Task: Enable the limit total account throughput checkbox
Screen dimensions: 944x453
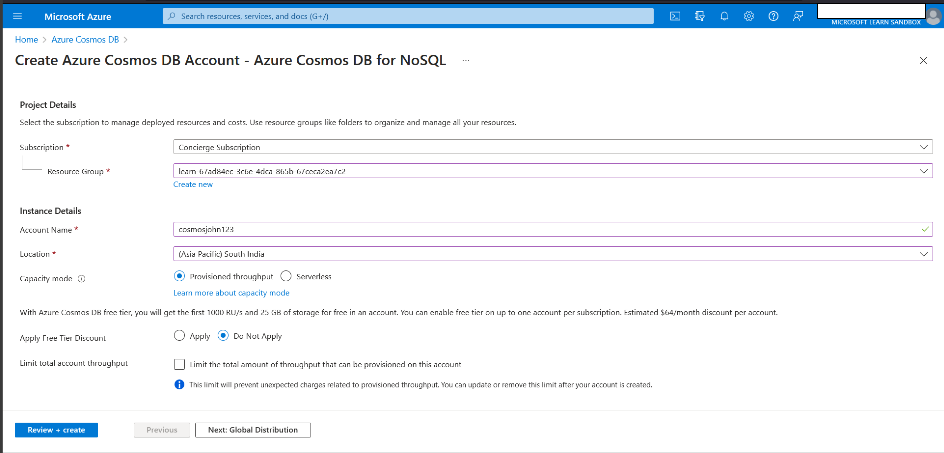Action: pos(179,364)
